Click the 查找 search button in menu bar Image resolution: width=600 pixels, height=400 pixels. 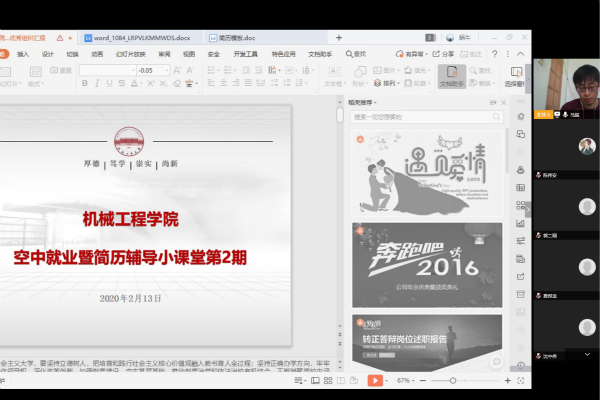pos(356,54)
